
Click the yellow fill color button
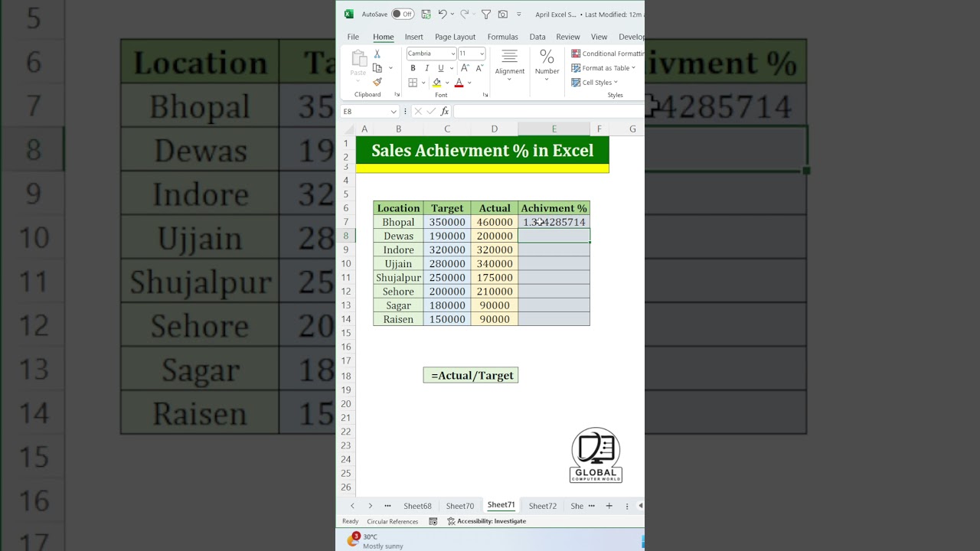(437, 83)
